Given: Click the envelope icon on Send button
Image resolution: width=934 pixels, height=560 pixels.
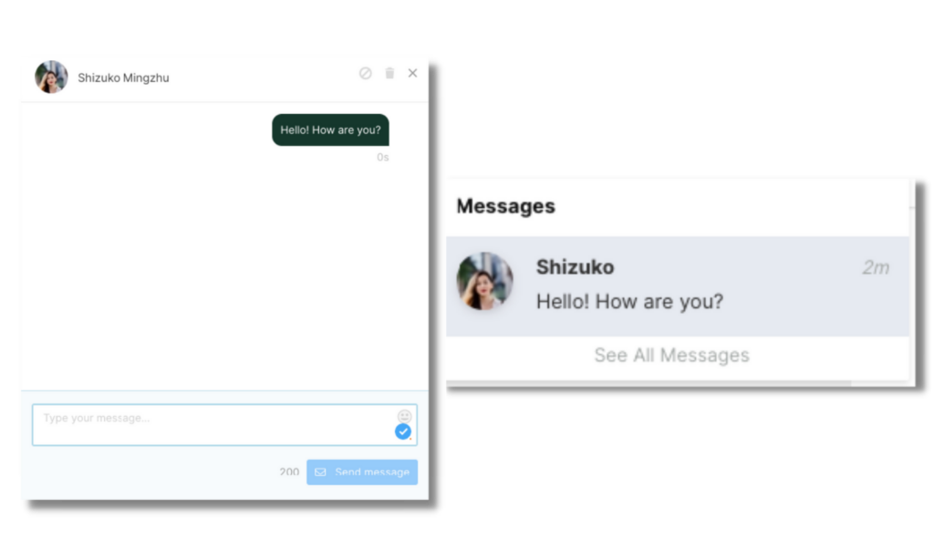Looking at the screenshot, I should pyautogui.click(x=320, y=472).
